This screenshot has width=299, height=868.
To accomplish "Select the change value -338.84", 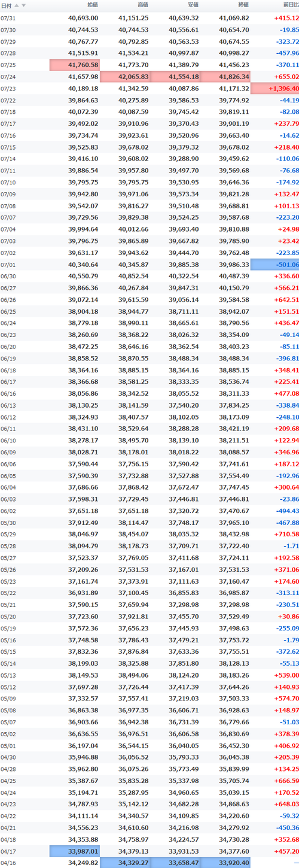I will [x=286, y=405].
